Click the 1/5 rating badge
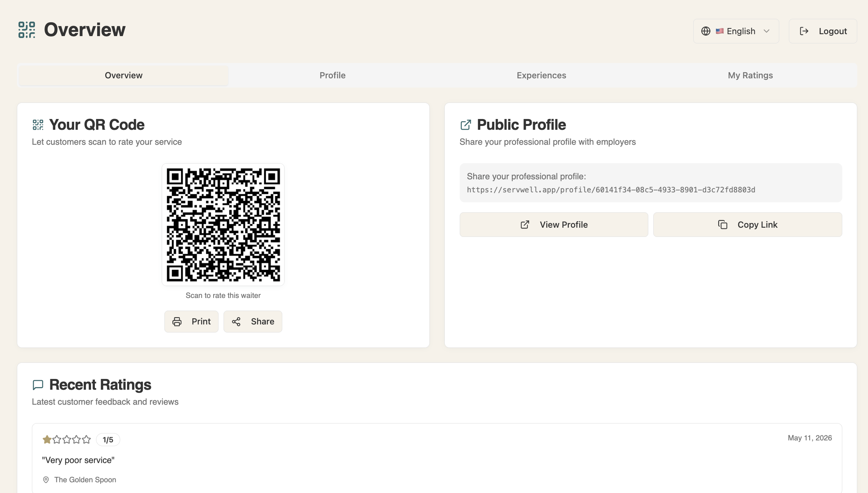This screenshot has width=868, height=493. tap(108, 440)
